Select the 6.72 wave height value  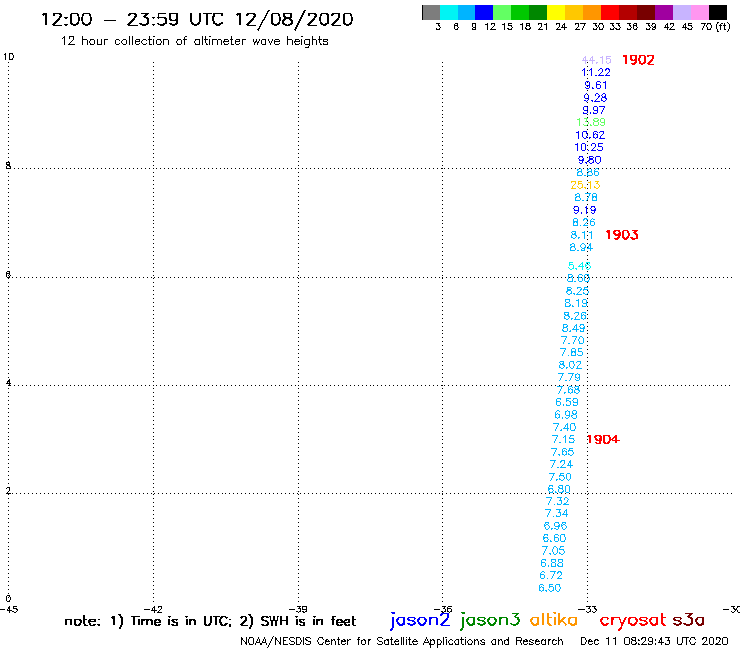coord(551,575)
